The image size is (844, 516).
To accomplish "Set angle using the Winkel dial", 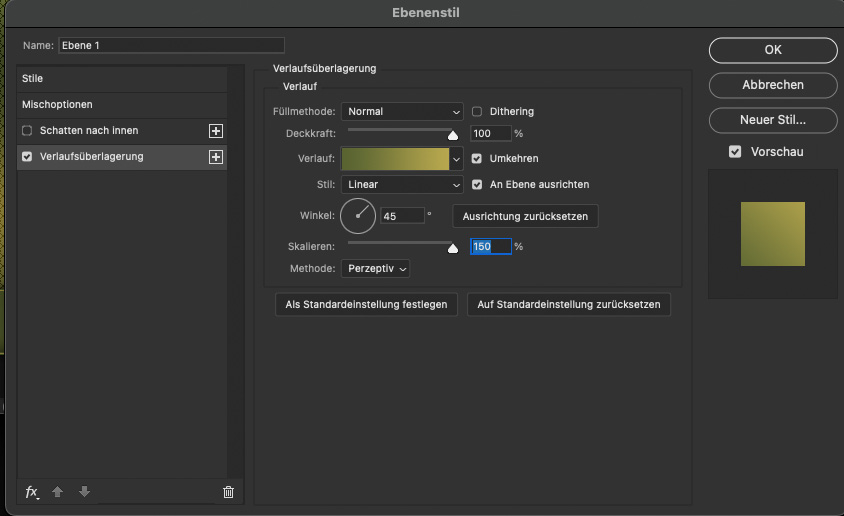I will coord(358,216).
